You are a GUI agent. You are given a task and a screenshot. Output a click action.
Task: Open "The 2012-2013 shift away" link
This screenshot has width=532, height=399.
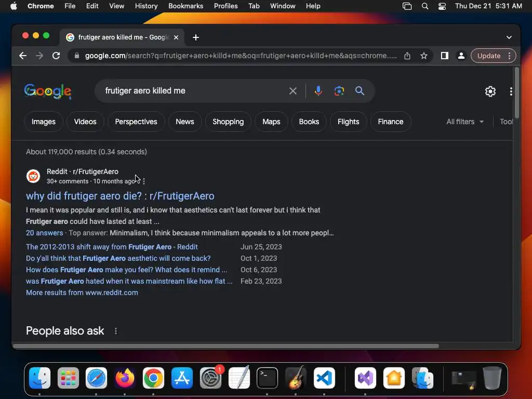112,247
